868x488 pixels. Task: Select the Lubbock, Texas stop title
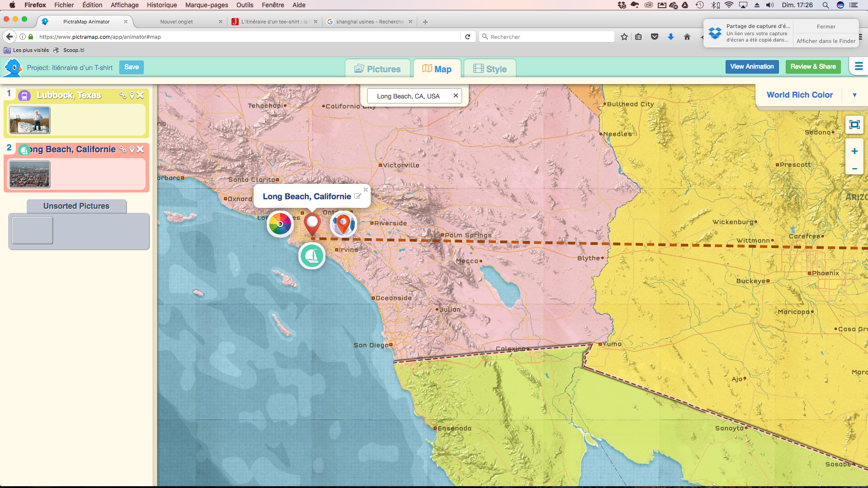(x=69, y=95)
